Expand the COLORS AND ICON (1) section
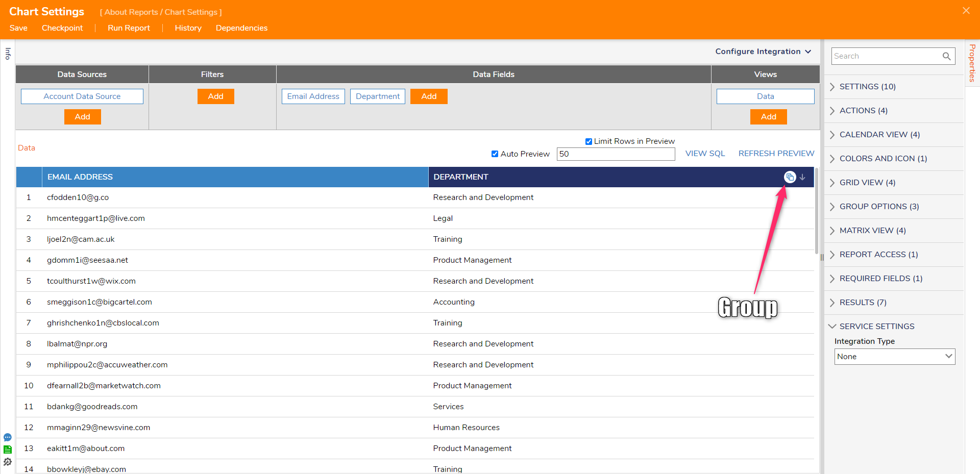 click(x=894, y=159)
